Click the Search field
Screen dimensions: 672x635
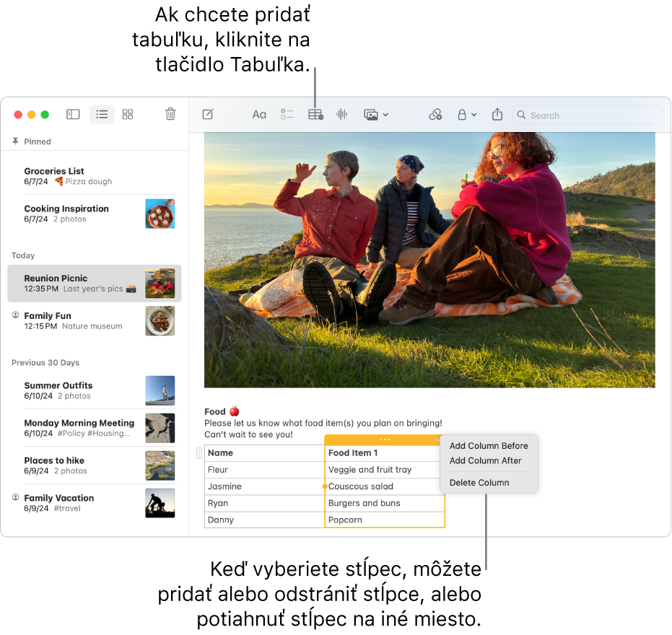coord(587,115)
